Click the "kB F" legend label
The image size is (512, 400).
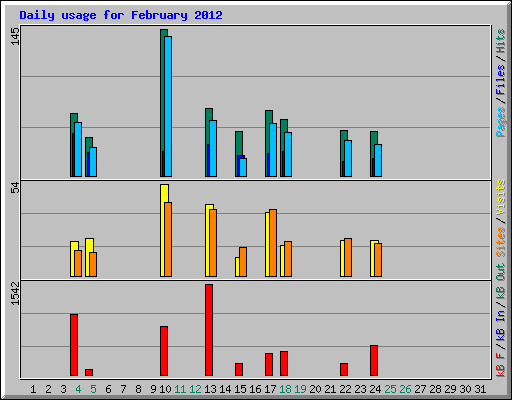tap(501, 364)
